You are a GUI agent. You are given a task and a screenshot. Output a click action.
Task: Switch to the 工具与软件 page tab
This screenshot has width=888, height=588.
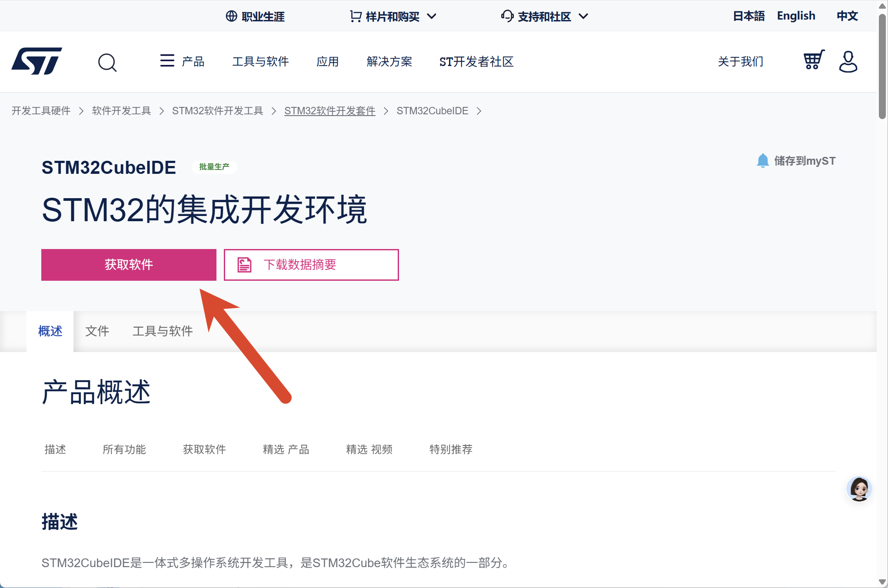(163, 331)
